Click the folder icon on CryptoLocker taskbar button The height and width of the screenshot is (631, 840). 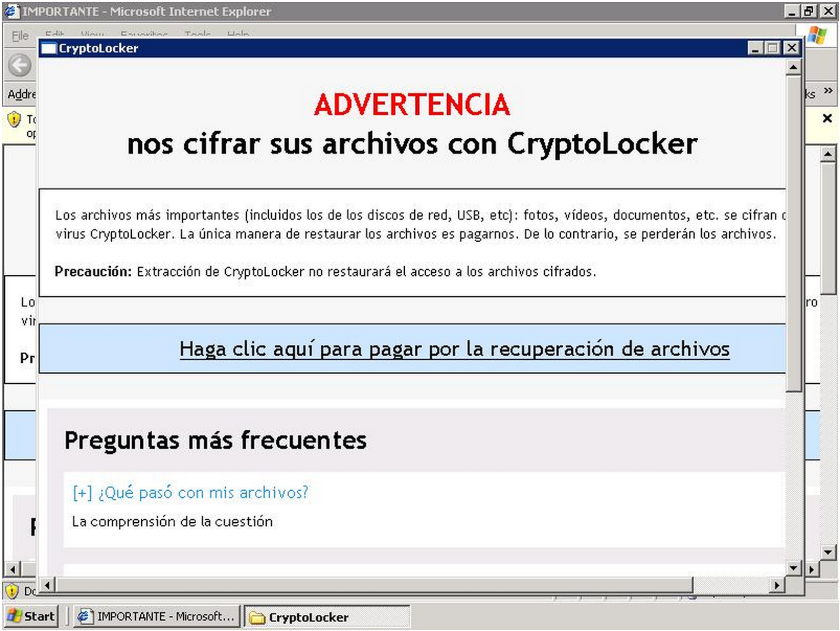point(257,617)
